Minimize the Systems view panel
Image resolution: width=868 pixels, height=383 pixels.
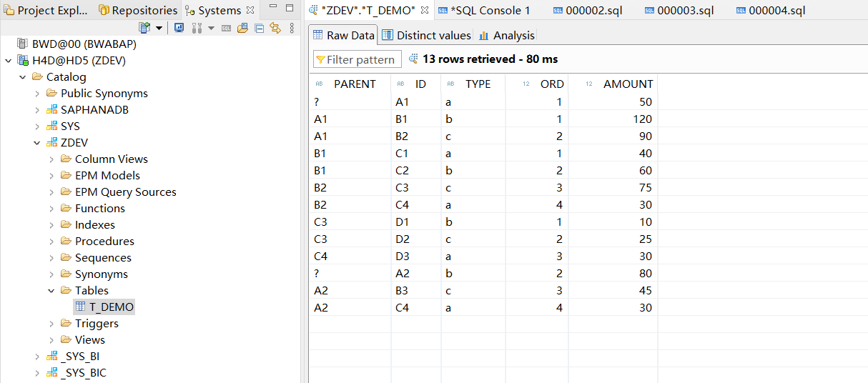click(274, 8)
